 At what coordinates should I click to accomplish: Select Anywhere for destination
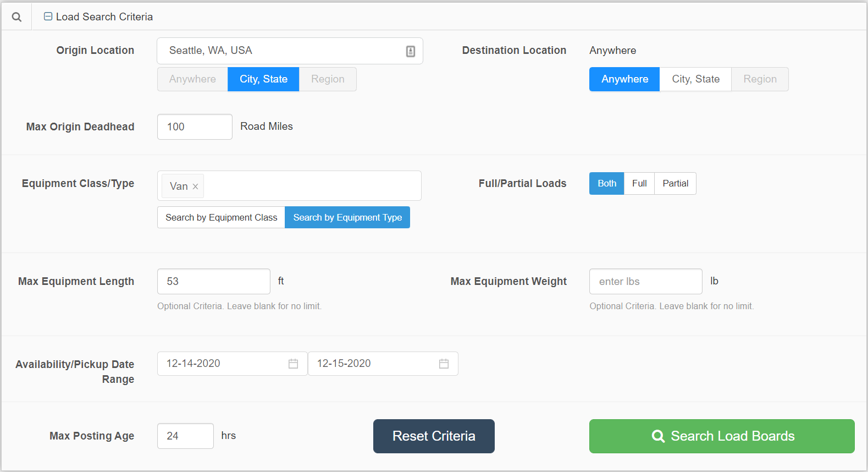click(x=624, y=79)
